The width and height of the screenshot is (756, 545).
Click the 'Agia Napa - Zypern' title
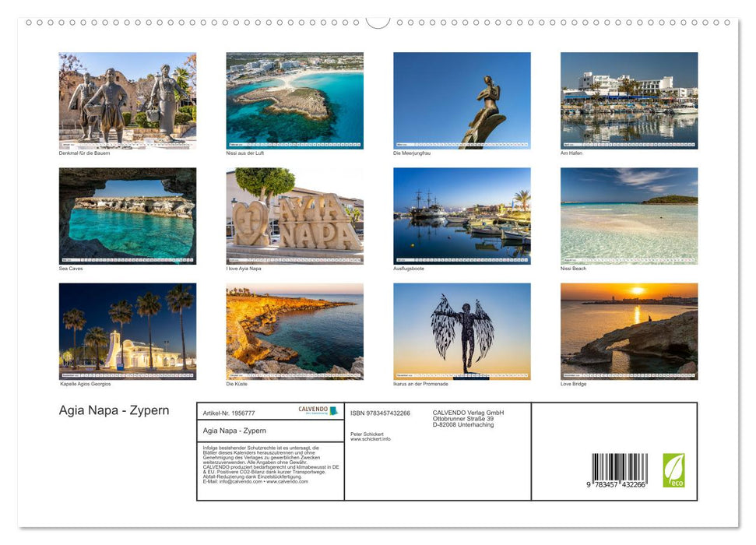(x=113, y=410)
